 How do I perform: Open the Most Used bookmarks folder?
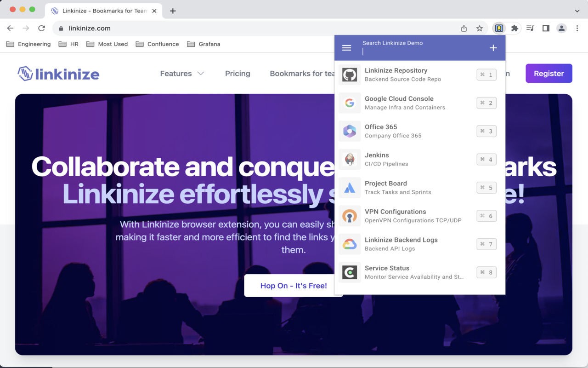(x=107, y=44)
